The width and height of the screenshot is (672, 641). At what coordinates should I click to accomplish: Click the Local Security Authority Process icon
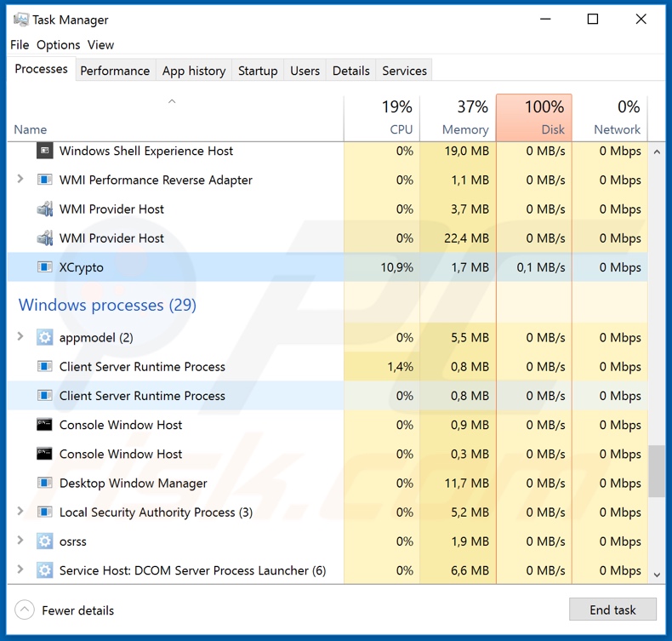45,512
